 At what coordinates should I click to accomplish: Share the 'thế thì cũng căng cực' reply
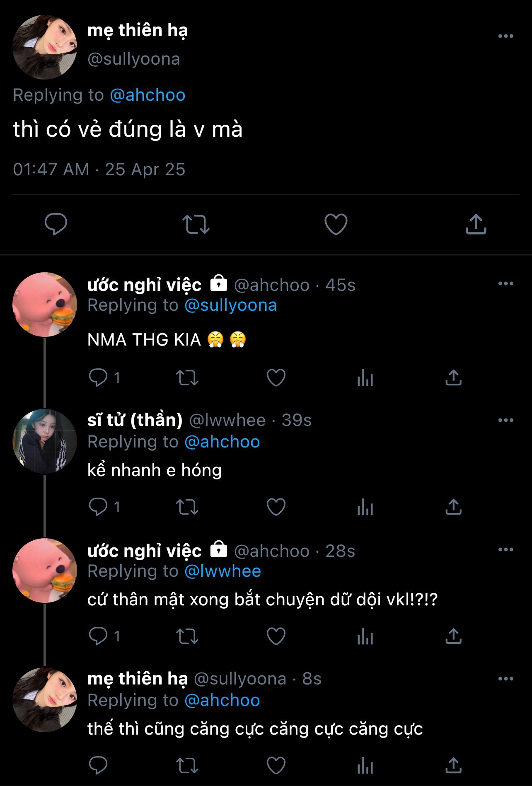click(x=453, y=766)
